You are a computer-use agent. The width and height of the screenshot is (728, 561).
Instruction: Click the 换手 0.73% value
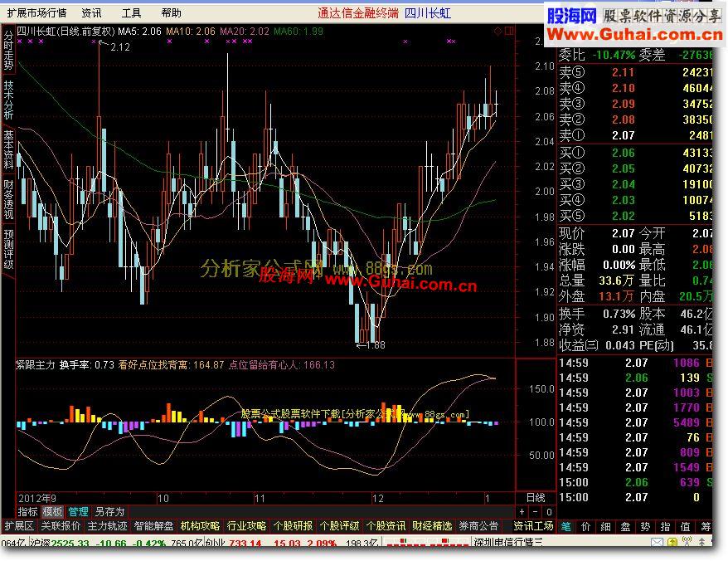[619, 314]
